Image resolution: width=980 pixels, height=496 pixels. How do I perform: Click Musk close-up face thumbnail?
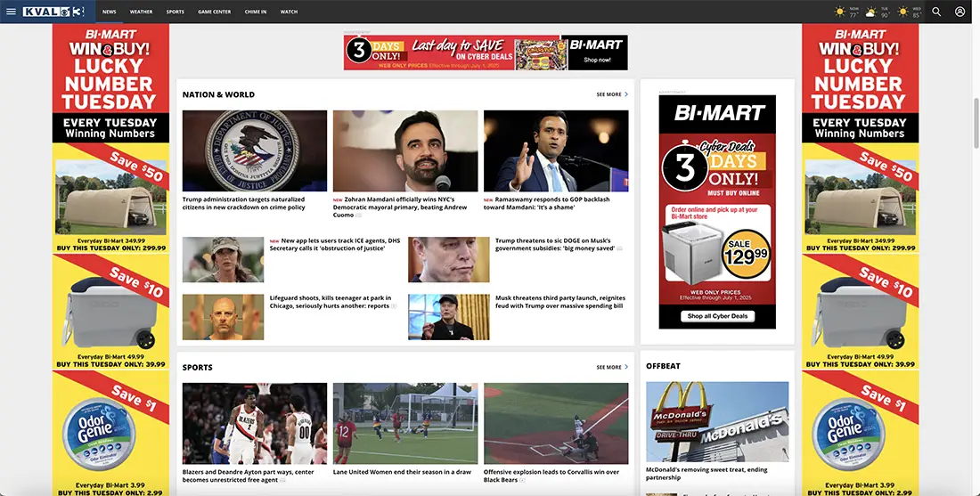(449, 259)
